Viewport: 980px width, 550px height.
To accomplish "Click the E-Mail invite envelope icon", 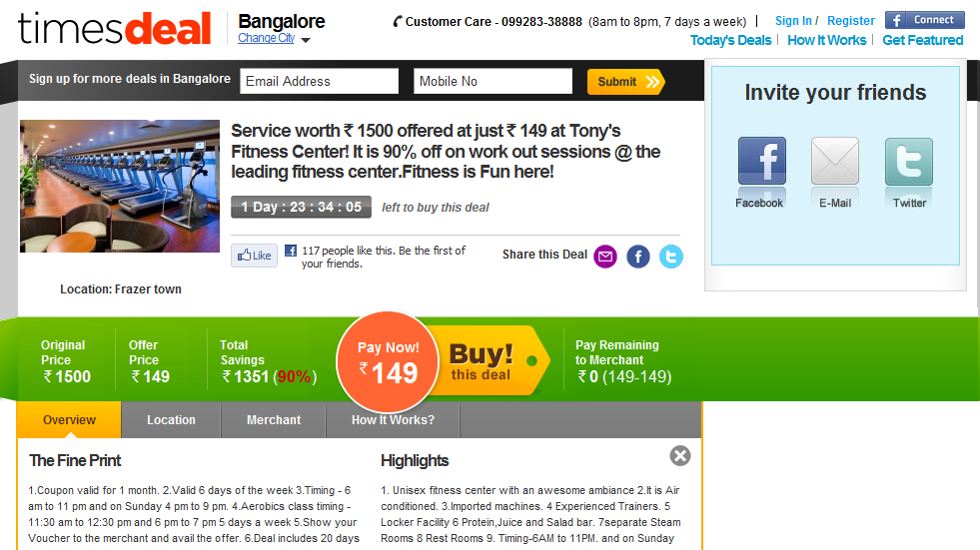I will (835, 161).
